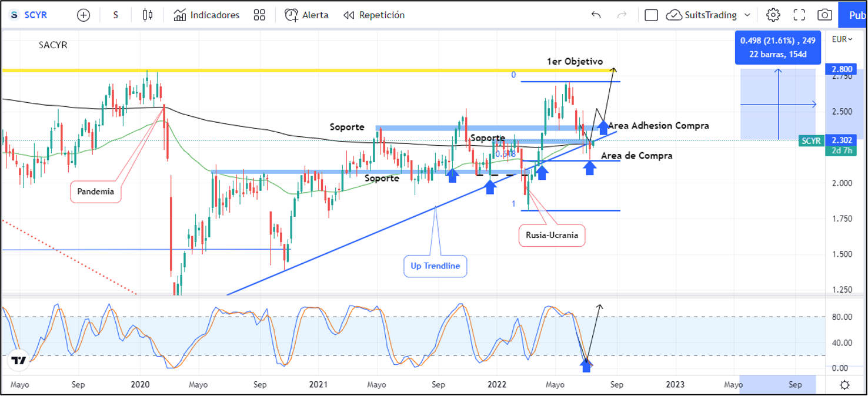The image size is (868, 396).
Task: Open time axis settings gear at bottom right
Action: tap(844, 385)
